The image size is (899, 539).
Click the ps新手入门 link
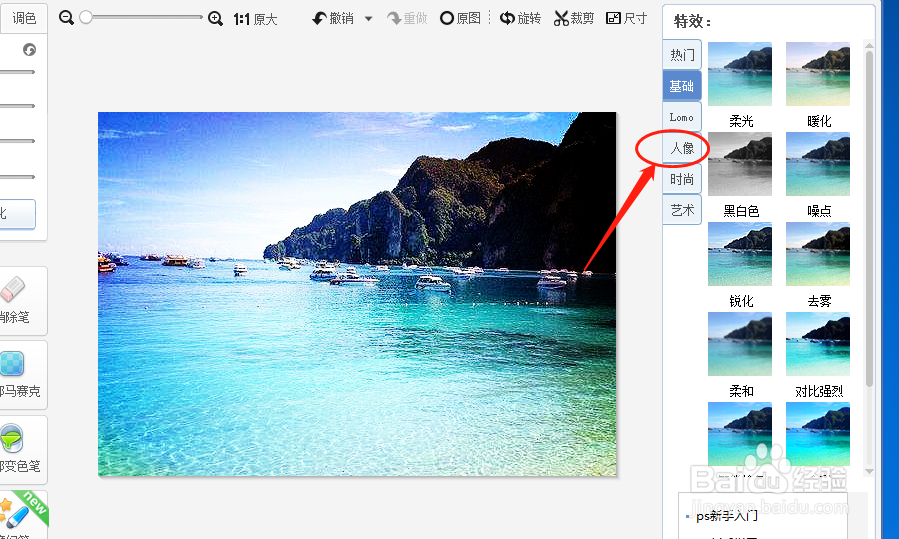click(x=726, y=516)
